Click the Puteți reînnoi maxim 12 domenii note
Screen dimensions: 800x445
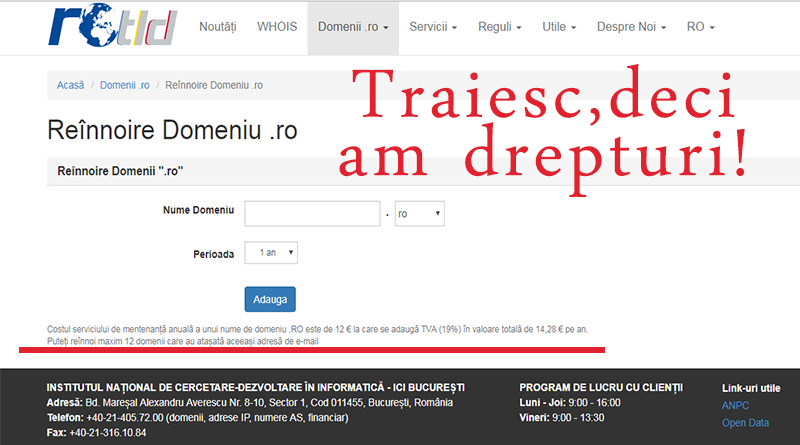click(183, 341)
